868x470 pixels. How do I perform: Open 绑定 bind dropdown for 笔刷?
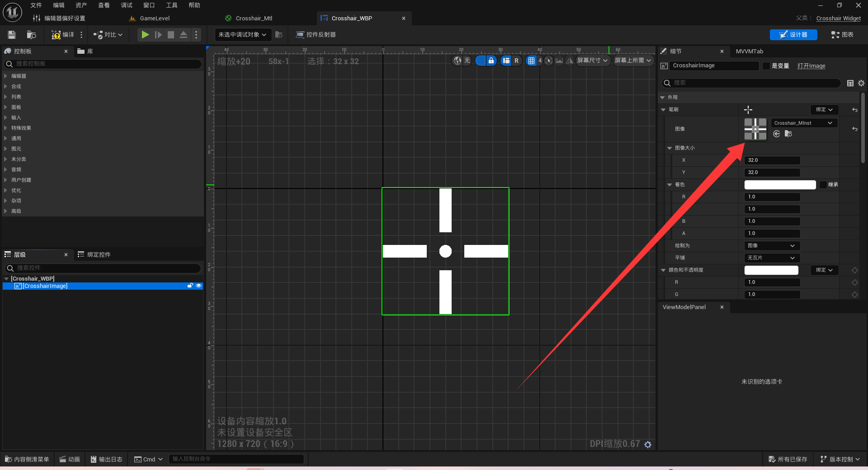tap(824, 110)
